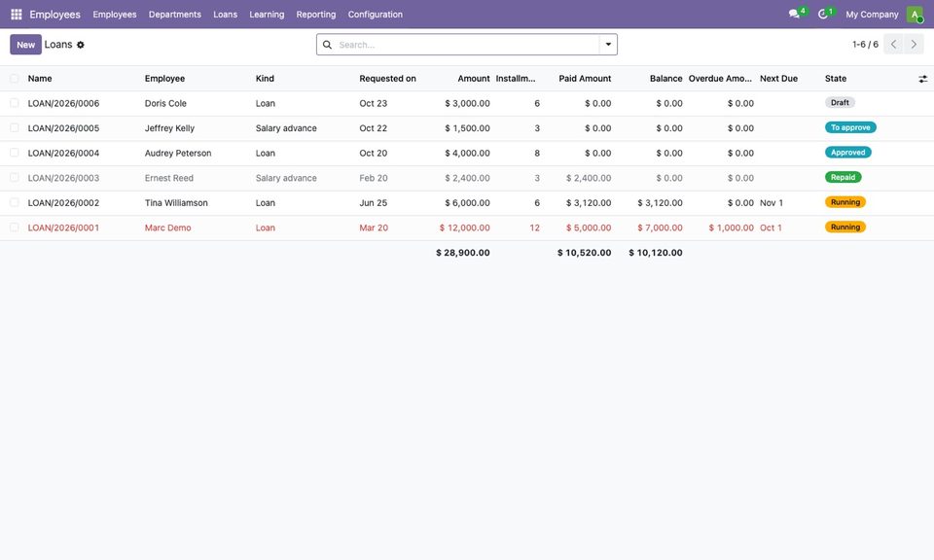Image resolution: width=934 pixels, height=560 pixels.
Task: Click the search magnifier icon
Action: [x=327, y=45]
